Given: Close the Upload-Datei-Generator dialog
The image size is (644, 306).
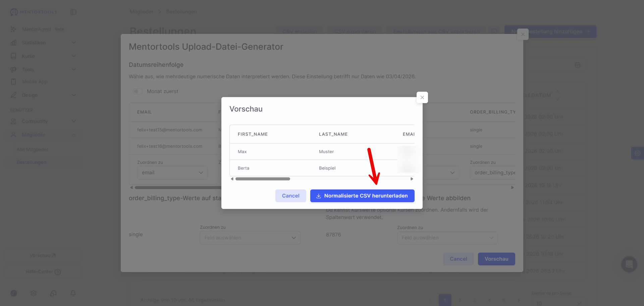Looking at the screenshot, I should [x=523, y=34].
